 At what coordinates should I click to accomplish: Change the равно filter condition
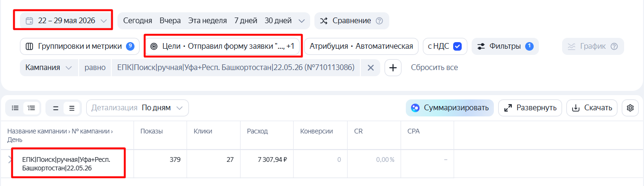pyautogui.click(x=95, y=68)
